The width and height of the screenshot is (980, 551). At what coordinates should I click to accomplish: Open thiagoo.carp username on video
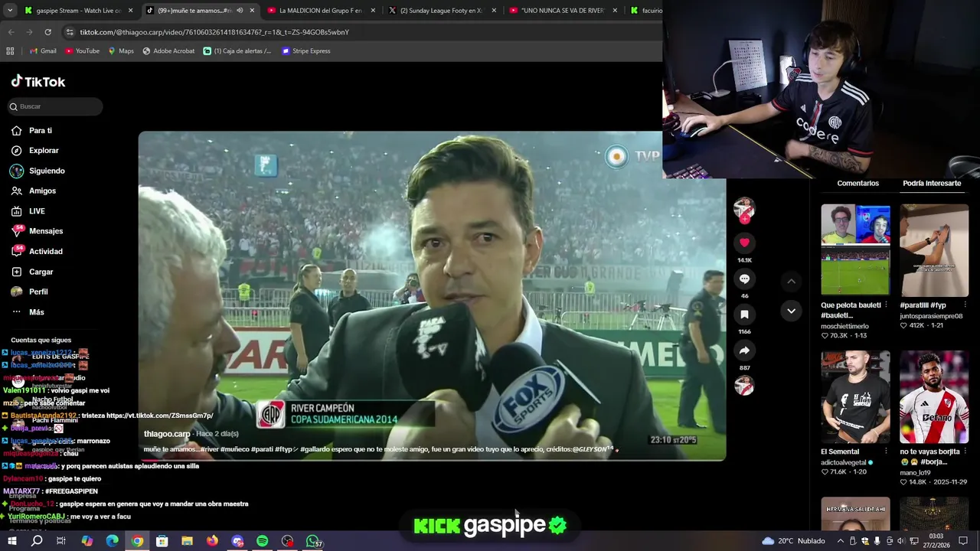(x=167, y=434)
